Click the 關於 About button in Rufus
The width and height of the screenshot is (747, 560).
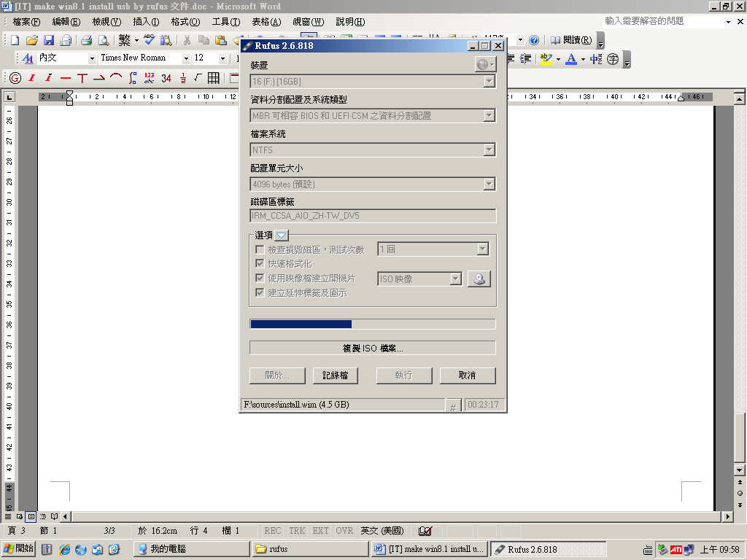[277, 376]
